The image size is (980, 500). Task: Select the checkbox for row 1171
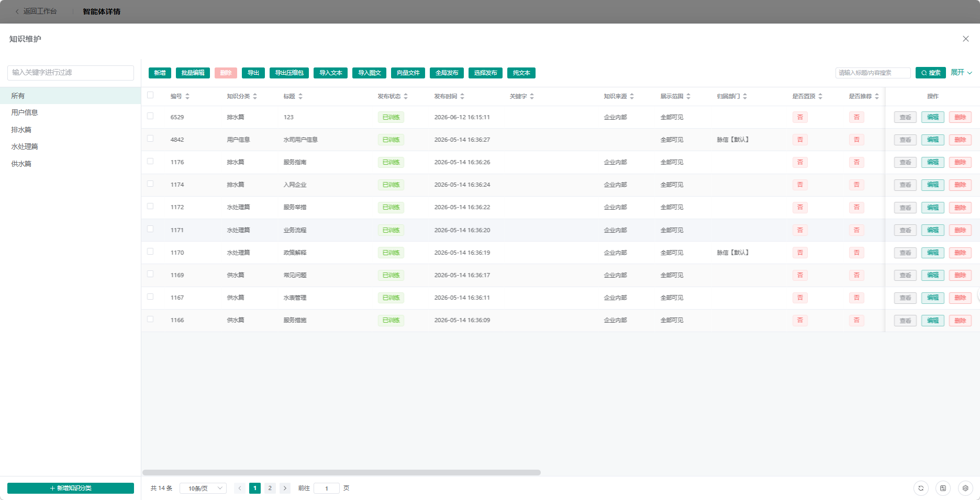[x=150, y=229]
